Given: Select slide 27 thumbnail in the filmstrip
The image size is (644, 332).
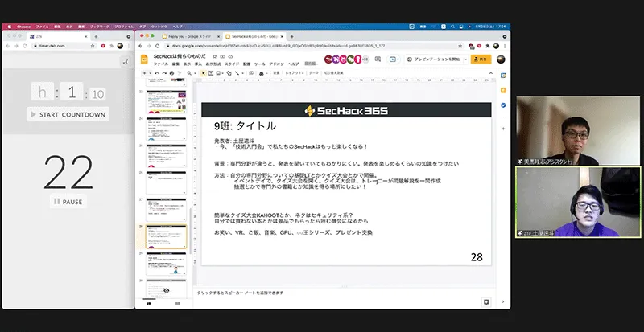Looking at the screenshot, I should [167, 210].
